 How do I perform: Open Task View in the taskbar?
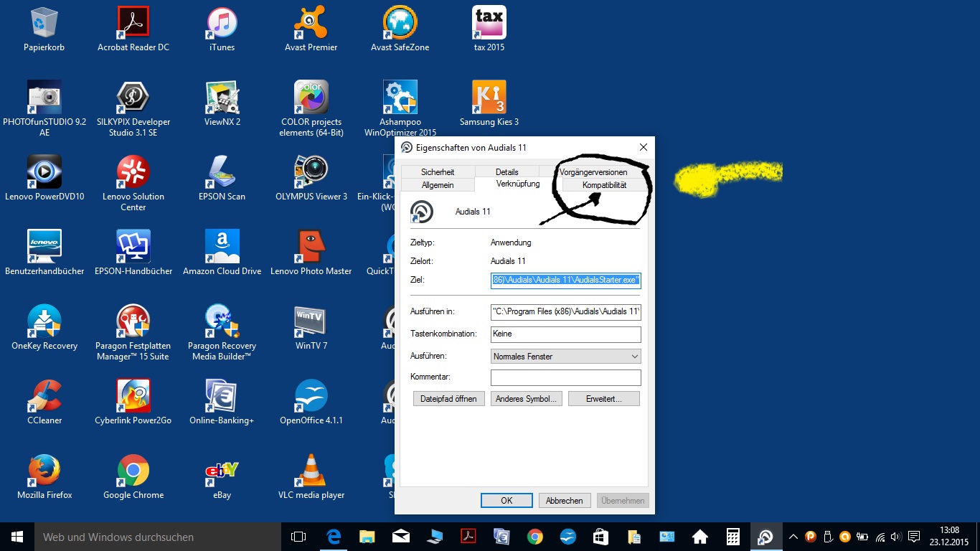298,537
